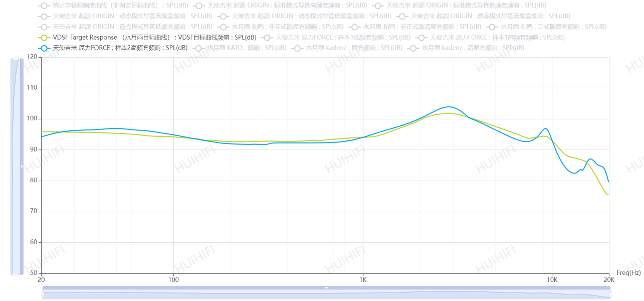The image size is (644, 301).
Task: Click the 原力FORCE 样本1高频套 legend marker icon
Action: click(421, 37)
